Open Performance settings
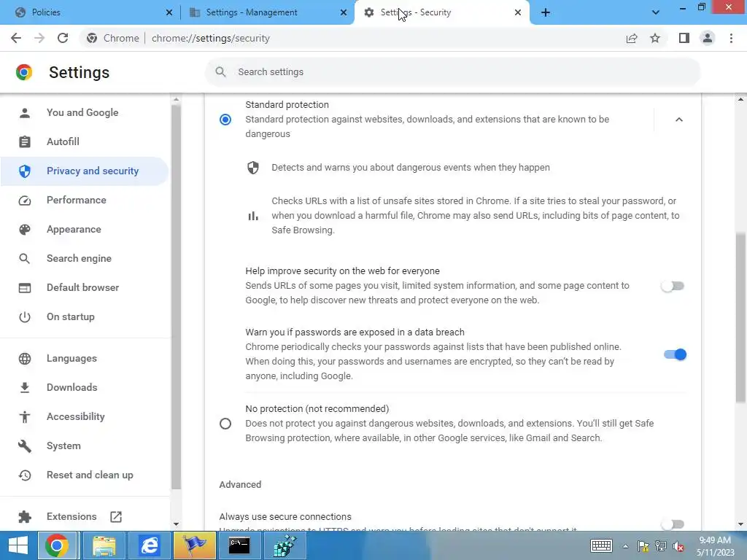Image resolution: width=747 pixels, height=560 pixels. click(x=85, y=200)
